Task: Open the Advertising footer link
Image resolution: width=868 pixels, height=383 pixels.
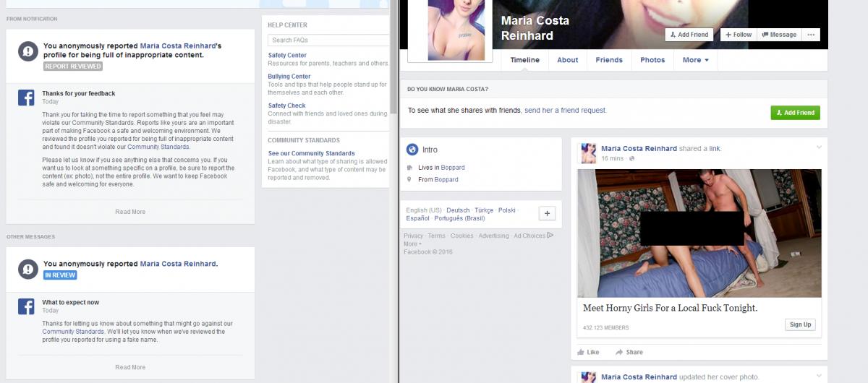Action: [493, 236]
